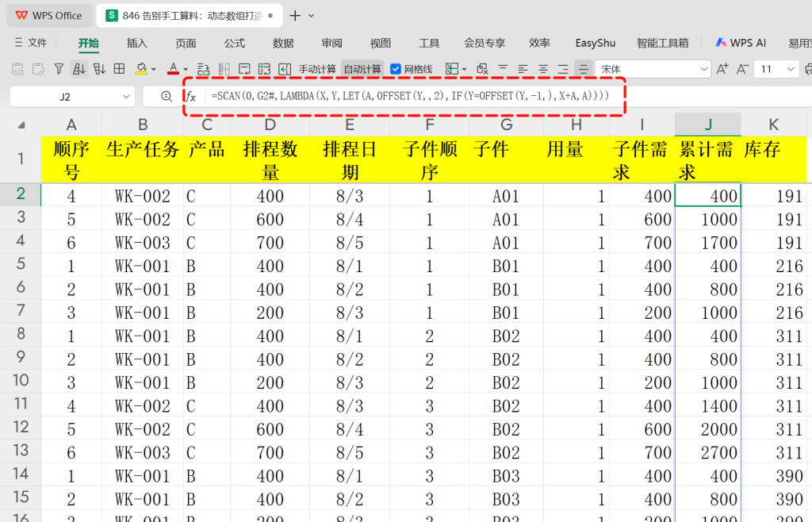This screenshot has height=522, width=812.
Task: Click the green table refresh icon
Action: click(264, 69)
